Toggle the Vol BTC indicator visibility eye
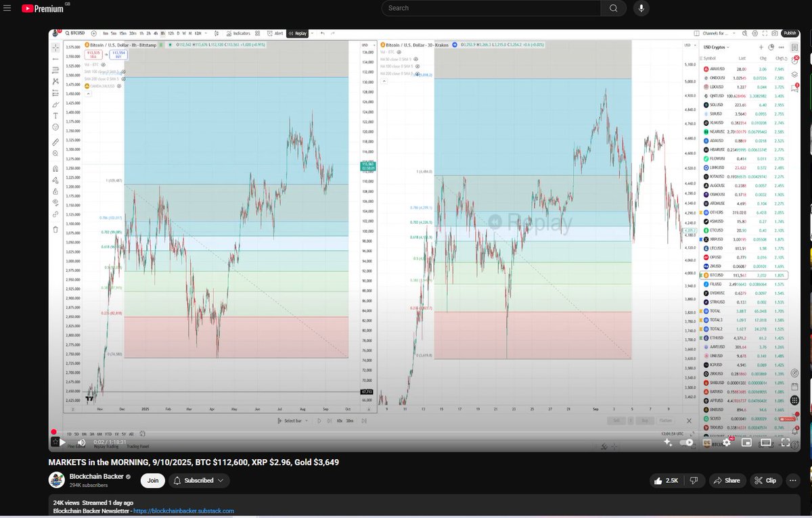 point(103,65)
